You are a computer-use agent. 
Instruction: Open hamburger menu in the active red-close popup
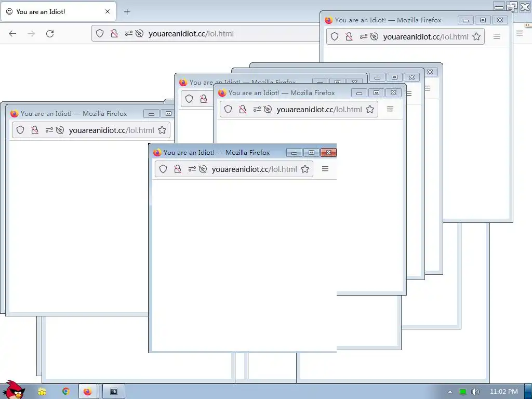[x=325, y=169]
